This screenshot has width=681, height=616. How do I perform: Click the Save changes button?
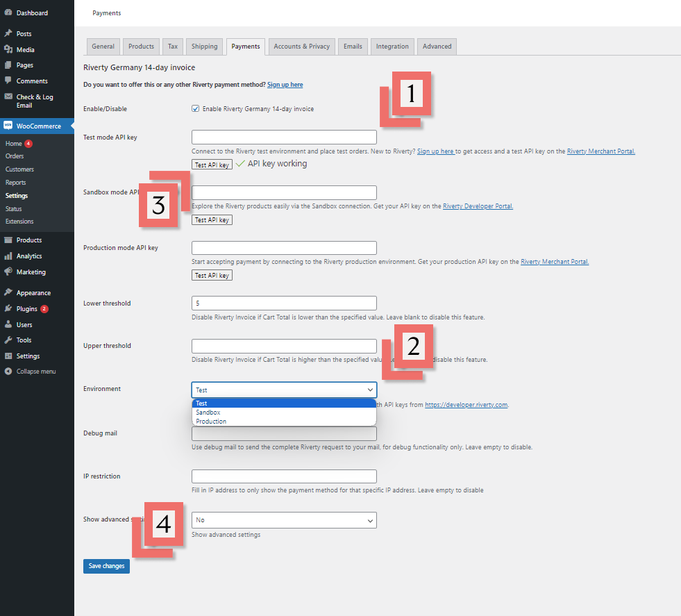click(106, 566)
